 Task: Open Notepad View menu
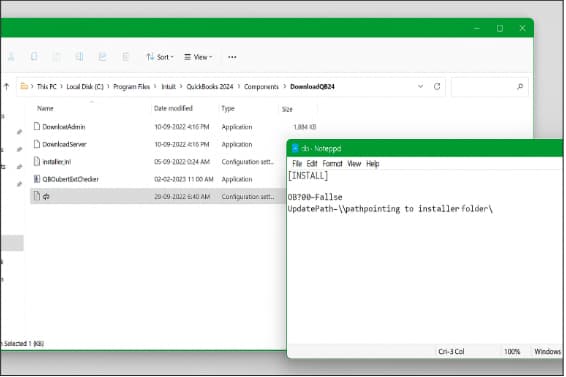pyautogui.click(x=354, y=164)
